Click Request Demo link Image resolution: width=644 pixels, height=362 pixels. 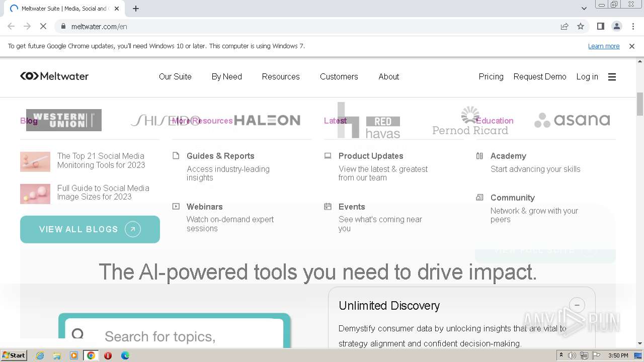[x=540, y=76]
